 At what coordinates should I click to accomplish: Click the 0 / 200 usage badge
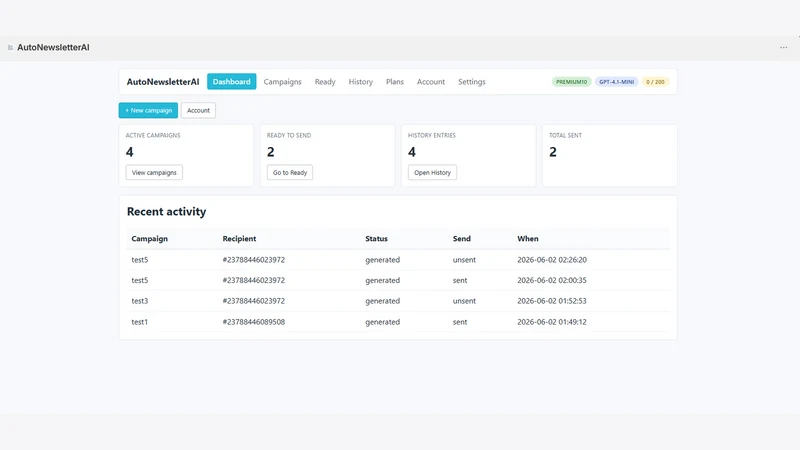[x=655, y=82]
